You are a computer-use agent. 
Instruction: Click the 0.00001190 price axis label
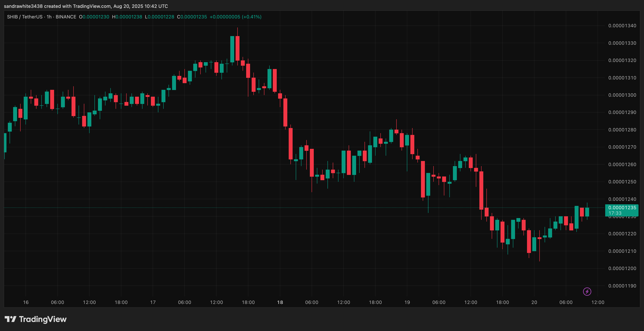coord(622,286)
